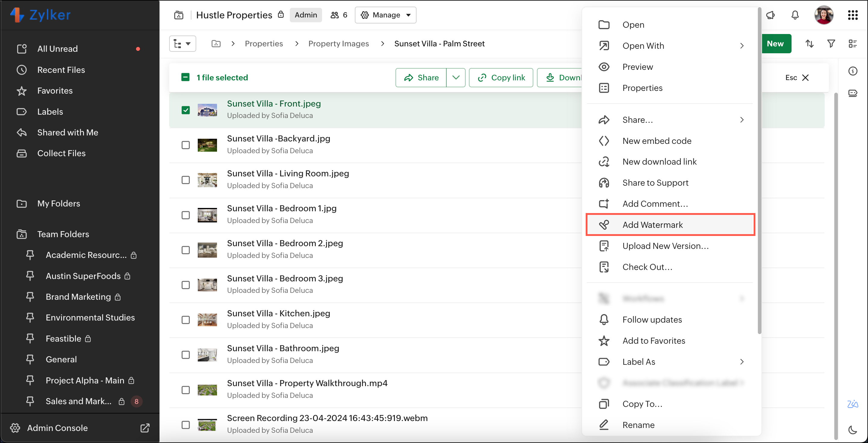Uncheck Sunset Villa - Front.jpeg checkbox
The image size is (868, 443).
point(186,110)
